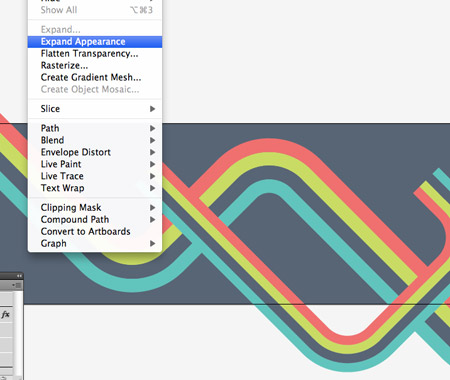Click the fx effects icon in the panel
The width and height of the screenshot is (450, 380).
[6, 314]
